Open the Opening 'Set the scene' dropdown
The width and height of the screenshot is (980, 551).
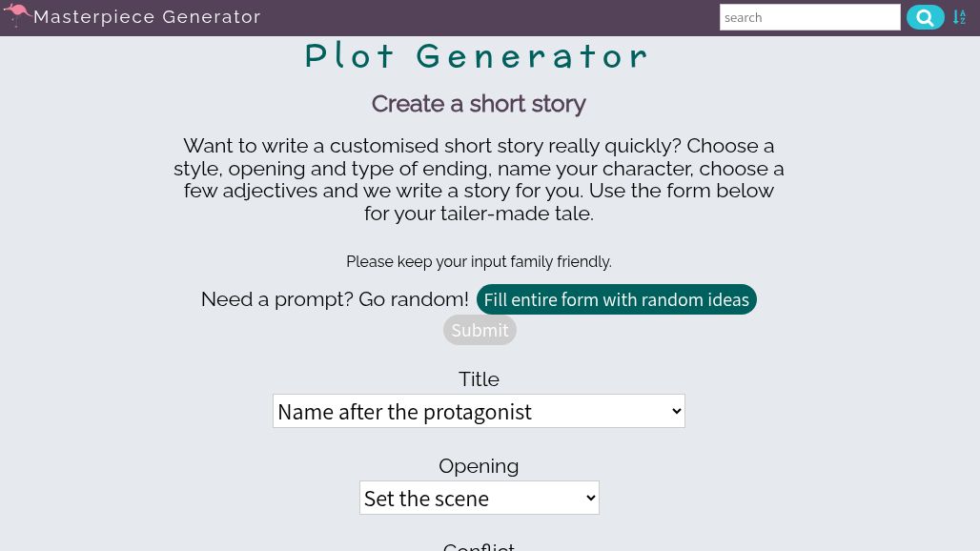(x=479, y=498)
